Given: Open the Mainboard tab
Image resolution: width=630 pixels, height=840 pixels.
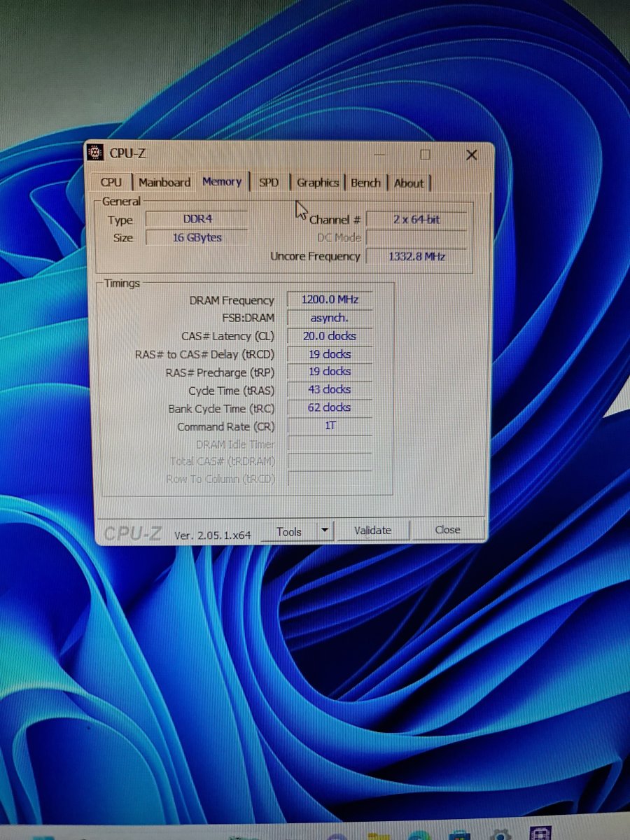Looking at the screenshot, I should point(164,182).
